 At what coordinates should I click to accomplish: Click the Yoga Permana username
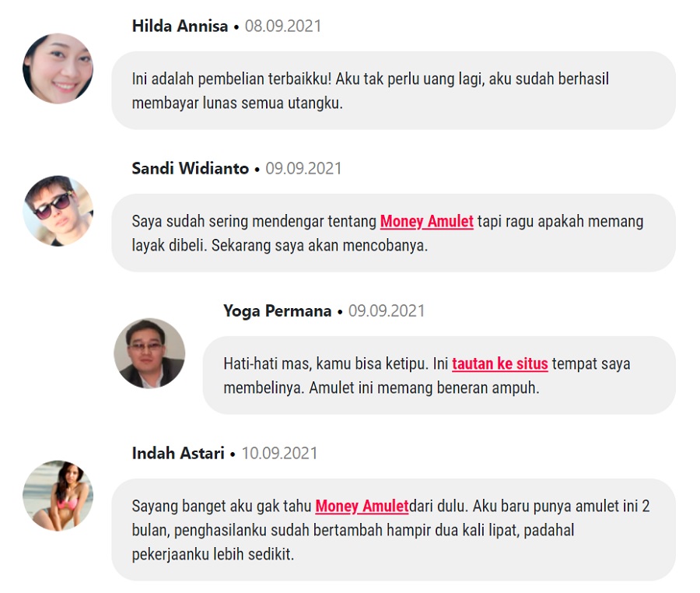277,311
